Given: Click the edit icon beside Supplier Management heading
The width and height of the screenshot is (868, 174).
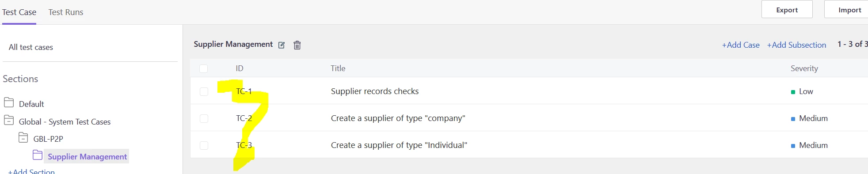Looking at the screenshot, I should (x=282, y=45).
